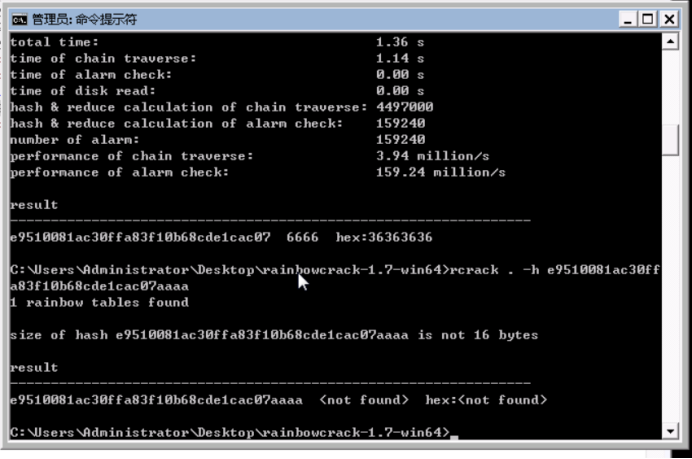This screenshot has height=459, width=692.
Task: Click the 4497000 chain traverse calculation value
Action: tap(404, 107)
